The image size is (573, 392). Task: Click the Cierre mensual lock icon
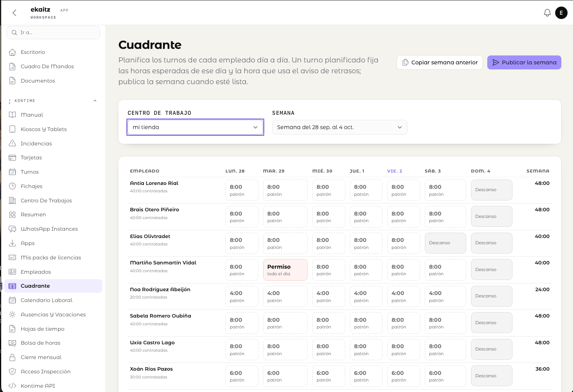pos(12,357)
